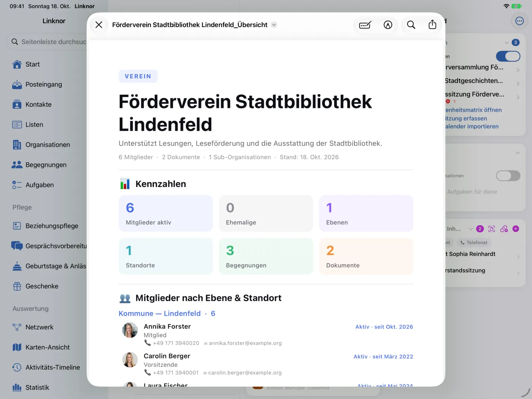
Task: Open the Markup tool in document preview
Action: tap(388, 25)
